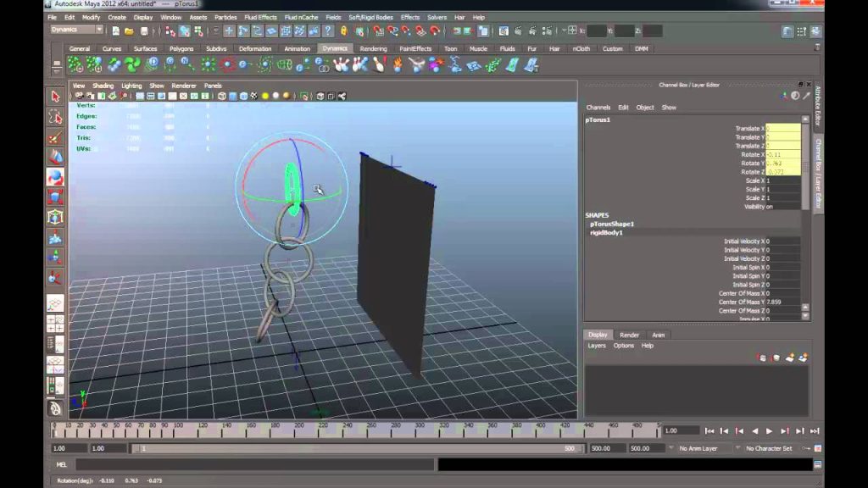This screenshot has height=488, width=868.
Task: Switch to the nCloth shelf tab
Action: click(x=581, y=48)
